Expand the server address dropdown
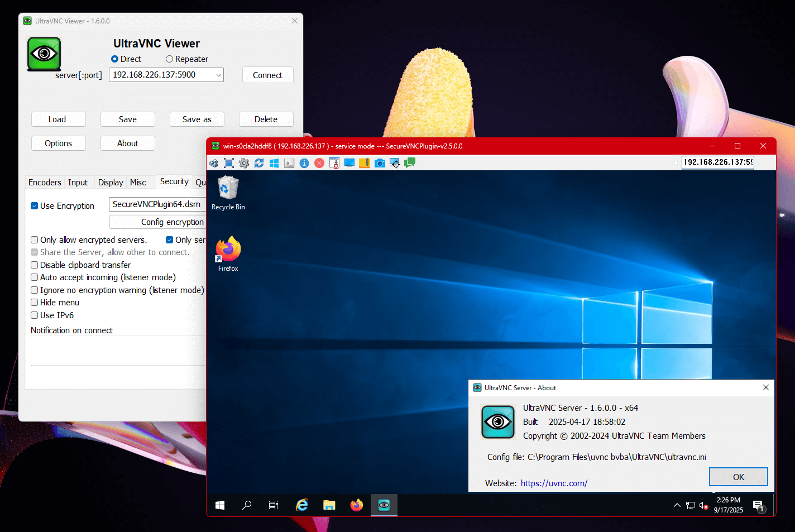 pos(218,75)
